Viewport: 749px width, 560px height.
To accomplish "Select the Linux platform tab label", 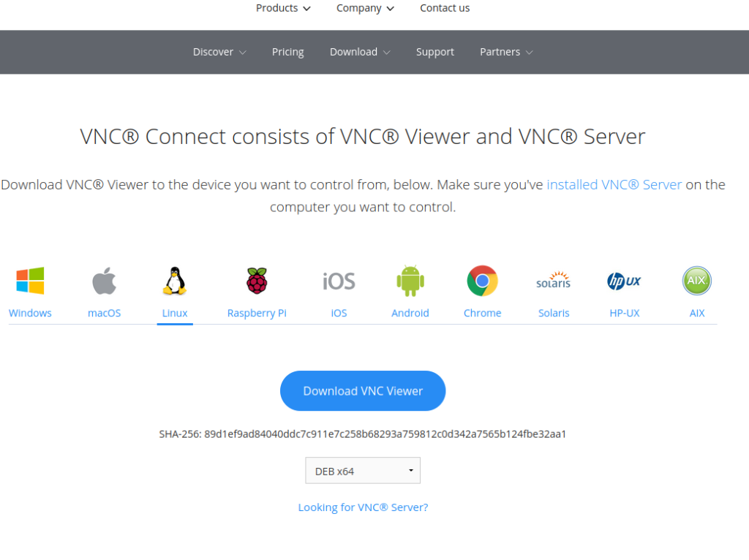I will pos(175,313).
